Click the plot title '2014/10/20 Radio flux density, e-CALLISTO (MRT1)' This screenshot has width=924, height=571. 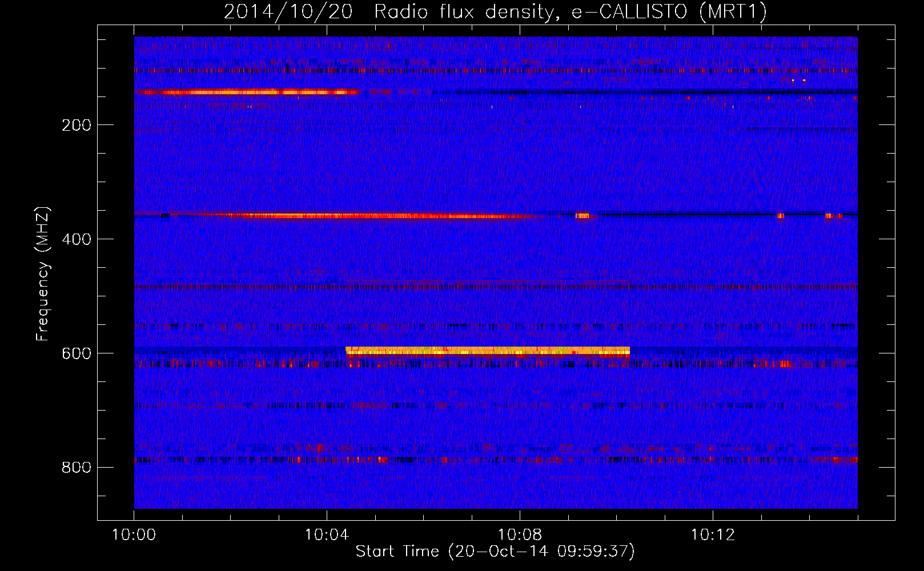point(495,11)
